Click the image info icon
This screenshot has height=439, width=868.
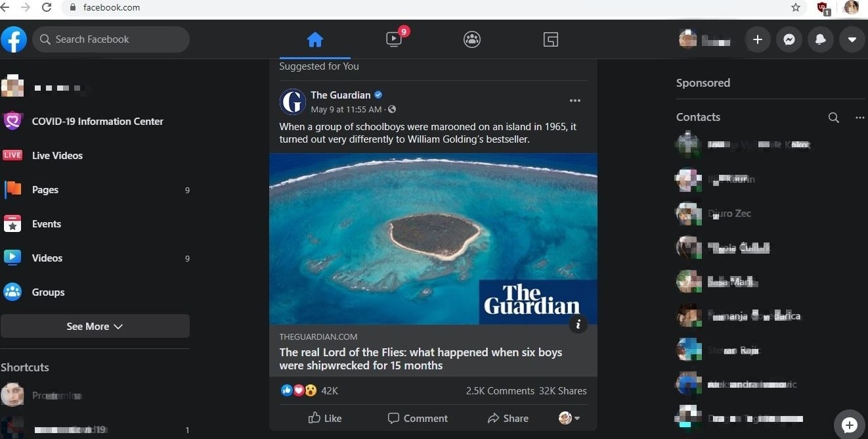pyautogui.click(x=578, y=323)
